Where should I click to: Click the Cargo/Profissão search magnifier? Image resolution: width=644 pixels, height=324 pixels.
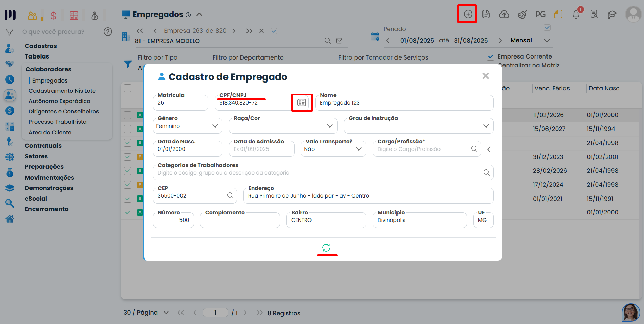tap(474, 149)
